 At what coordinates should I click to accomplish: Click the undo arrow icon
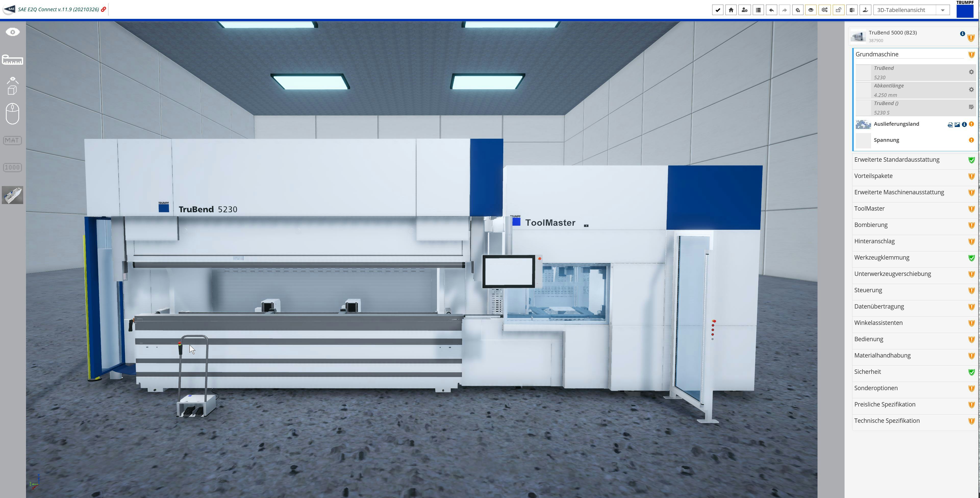[x=771, y=10]
